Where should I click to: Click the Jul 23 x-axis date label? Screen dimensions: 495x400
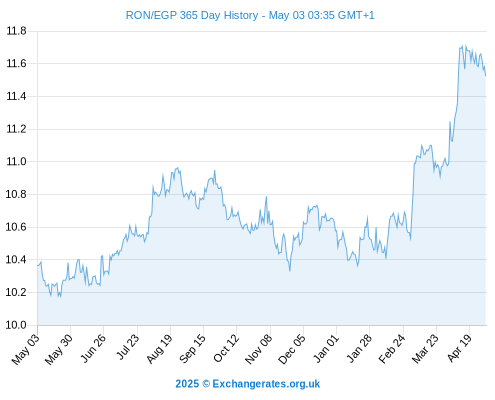coord(127,347)
